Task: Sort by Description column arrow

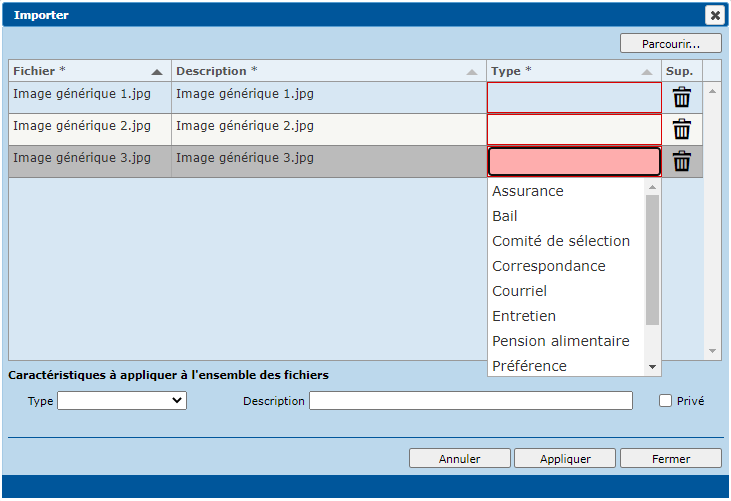Action: [472, 72]
